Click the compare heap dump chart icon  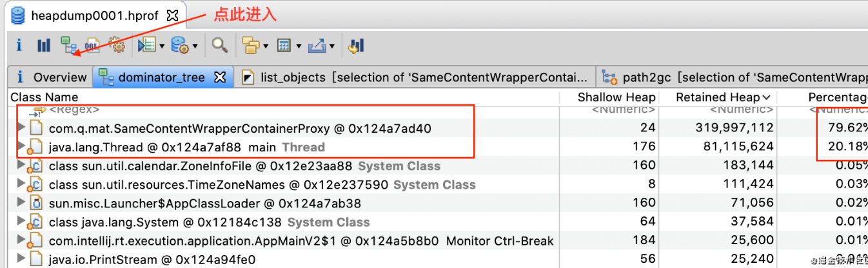point(356,45)
